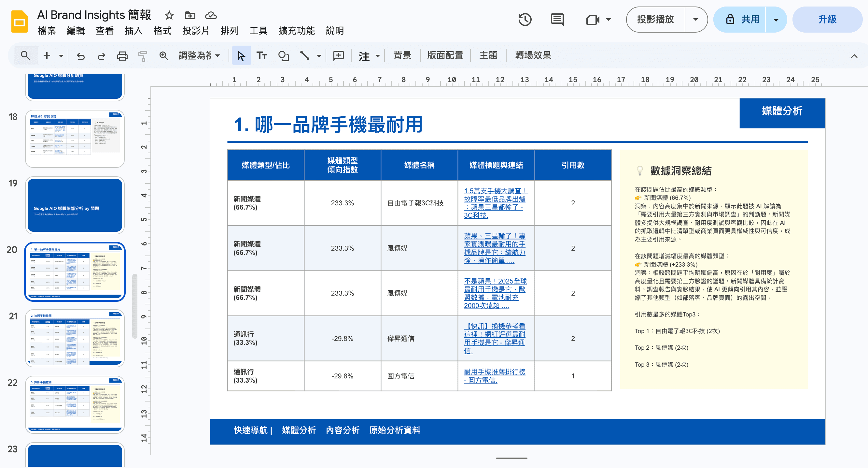Click the Undo icon
Screen dimensions: 868x468
tap(80, 55)
